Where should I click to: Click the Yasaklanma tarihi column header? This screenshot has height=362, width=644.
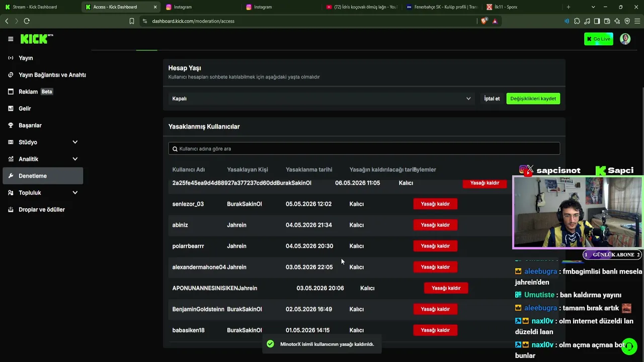309,169
